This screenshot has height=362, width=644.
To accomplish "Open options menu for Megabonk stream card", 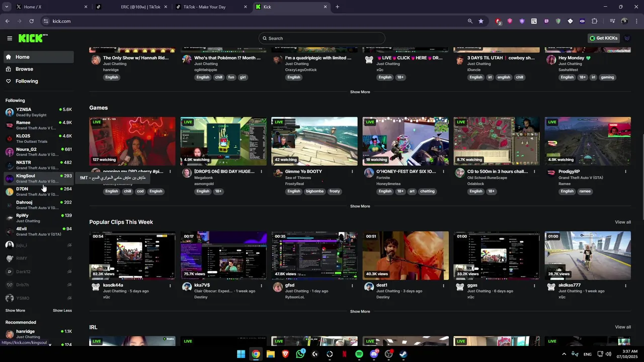I will 261,171.
